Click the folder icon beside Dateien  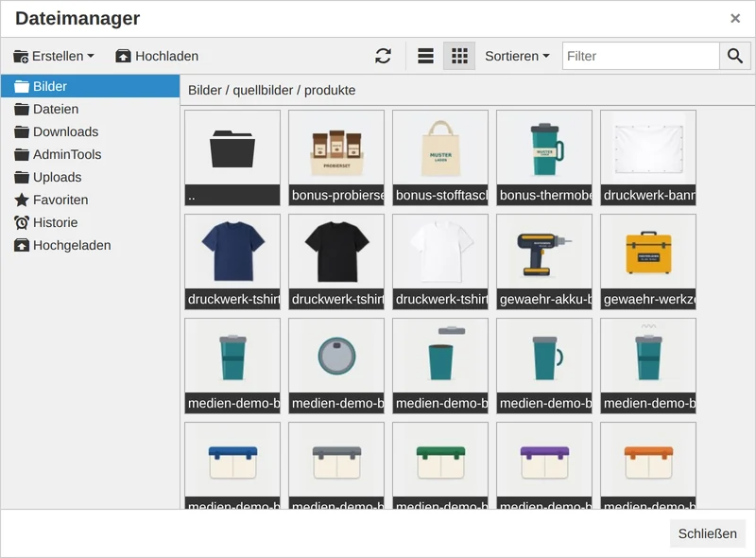pyautogui.click(x=22, y=109)
